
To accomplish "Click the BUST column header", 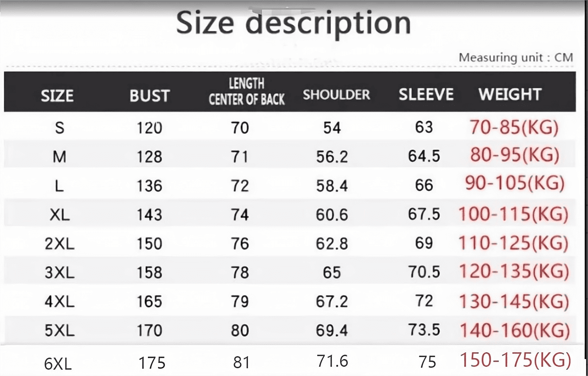I will (x=149, y=95).
